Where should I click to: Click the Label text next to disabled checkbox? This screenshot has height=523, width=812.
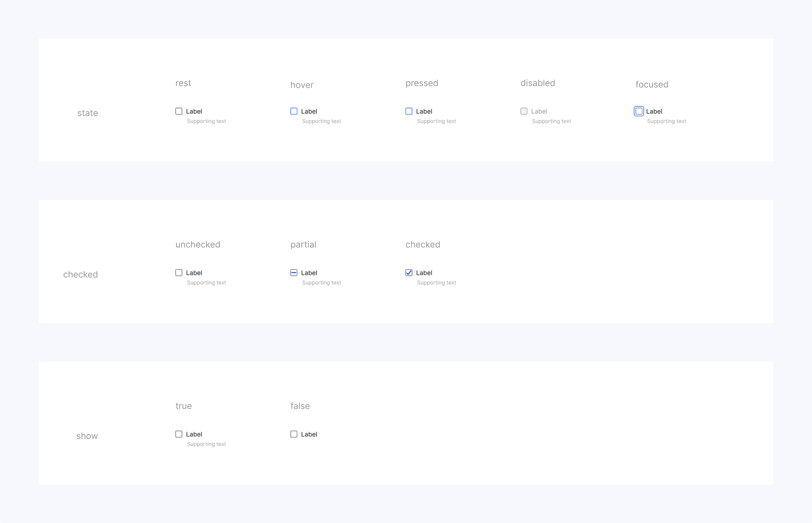coord(539,111)
